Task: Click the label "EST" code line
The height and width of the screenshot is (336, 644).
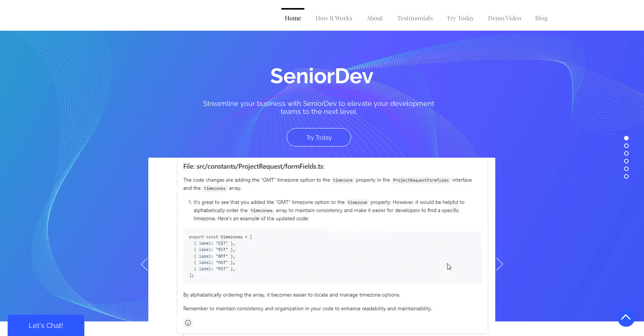Action: (x=214, y=250)
